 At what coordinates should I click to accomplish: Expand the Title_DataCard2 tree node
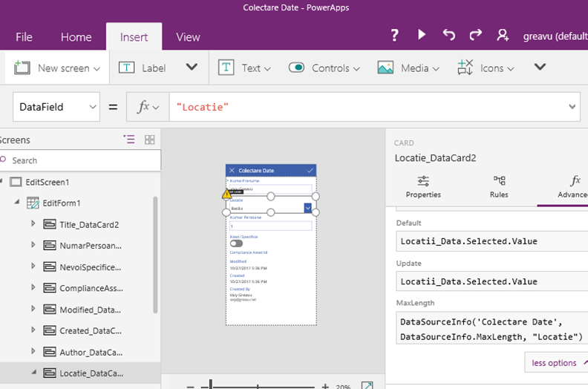(33, 224)
